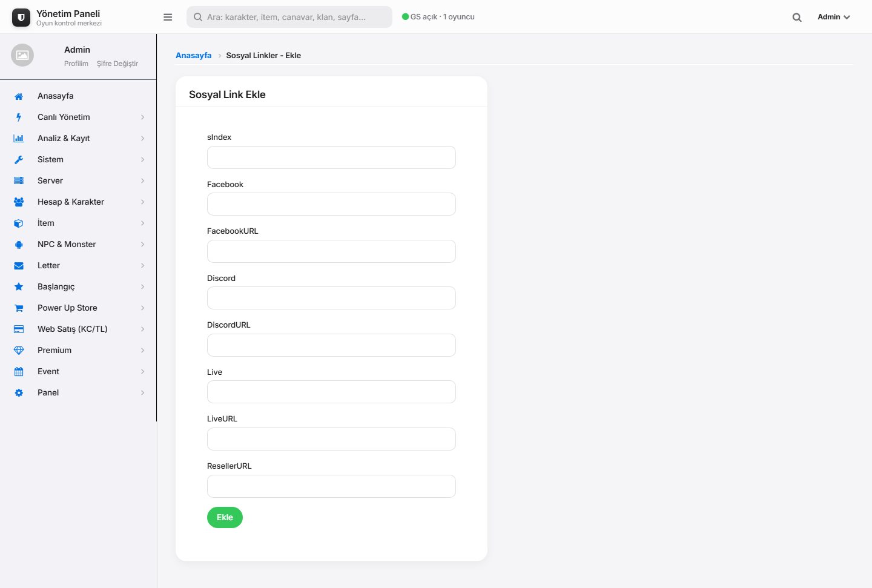
Task: Click the Analiz & Kayıt bar chart icon
Action: pos(19,139)
